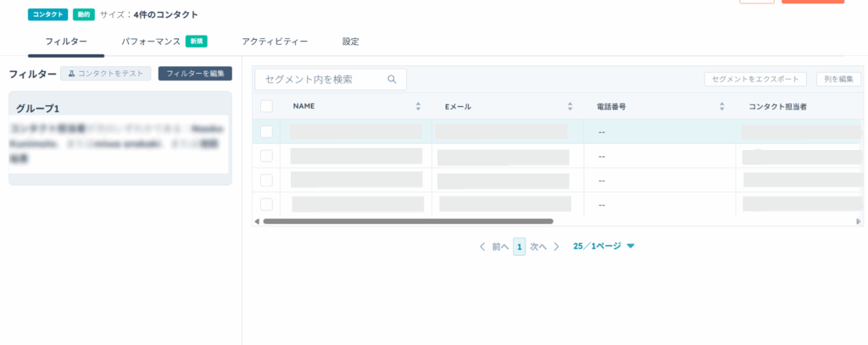Sort by Eメール column arrows
This screenshot has width=868, height=345.
tap(570, 107)
